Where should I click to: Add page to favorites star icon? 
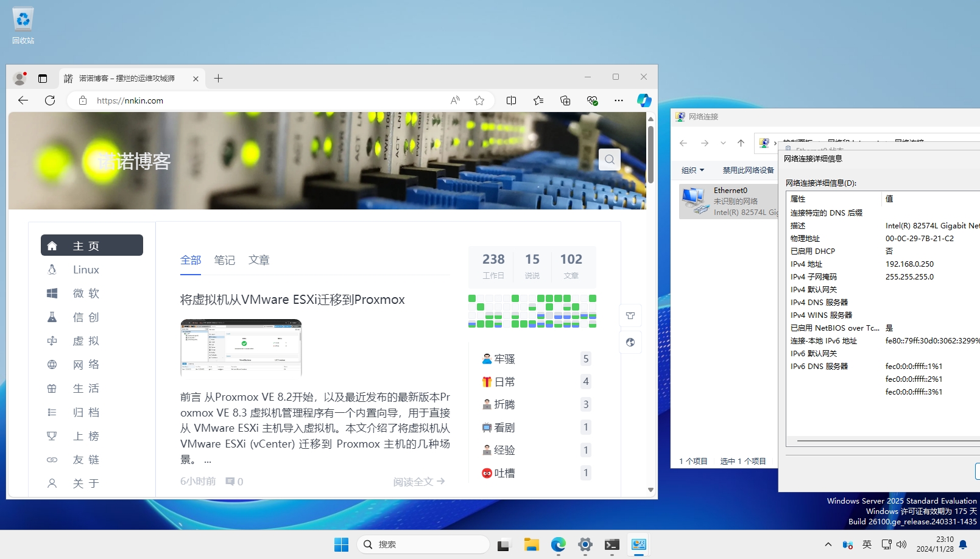479,100
